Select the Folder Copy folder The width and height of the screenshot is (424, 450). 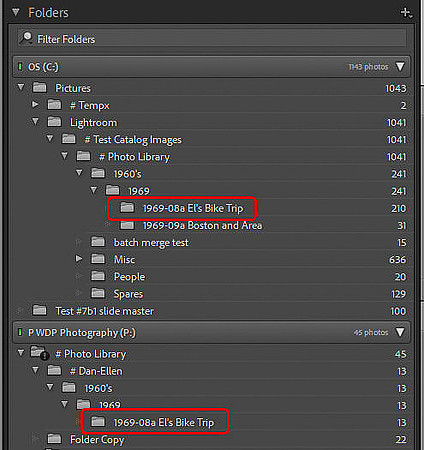97,440
